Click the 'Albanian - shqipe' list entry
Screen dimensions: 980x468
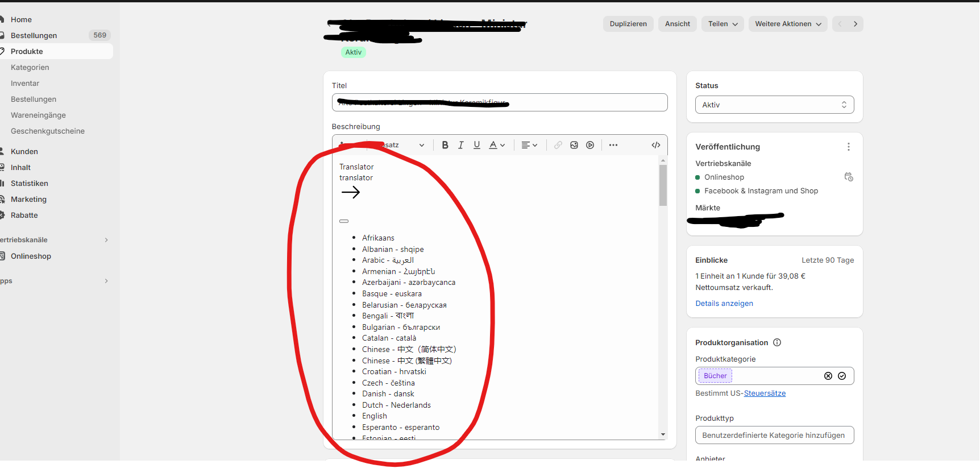(x=393, y=249)
